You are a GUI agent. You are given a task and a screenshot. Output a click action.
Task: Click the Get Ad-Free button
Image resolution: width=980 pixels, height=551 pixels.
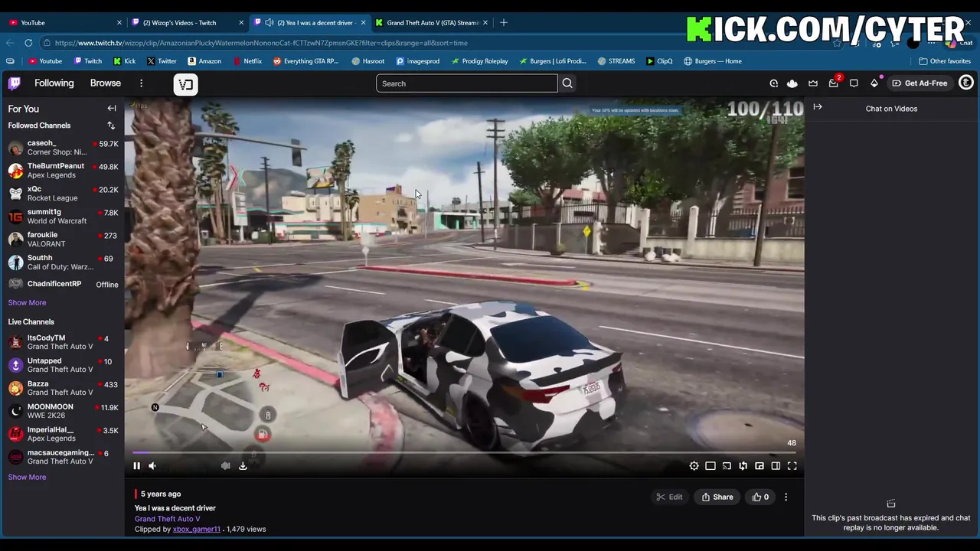pos(920,83)
